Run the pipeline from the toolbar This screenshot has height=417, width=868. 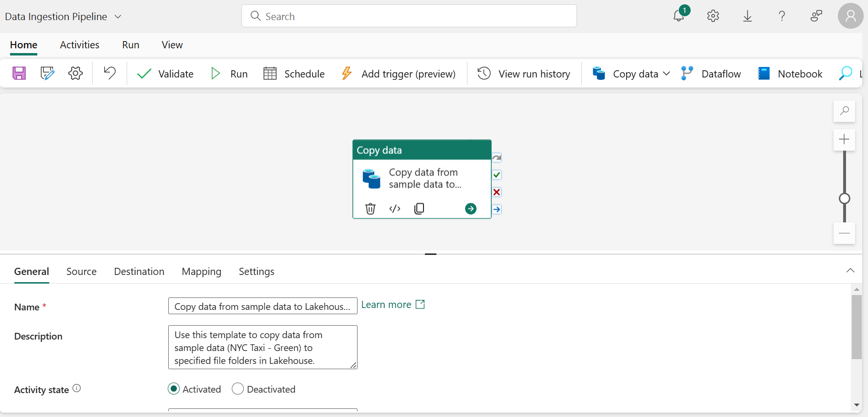[229, 74]
